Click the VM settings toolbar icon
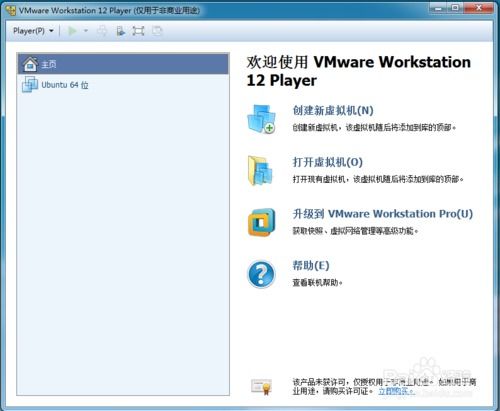 tap(120, 31)
